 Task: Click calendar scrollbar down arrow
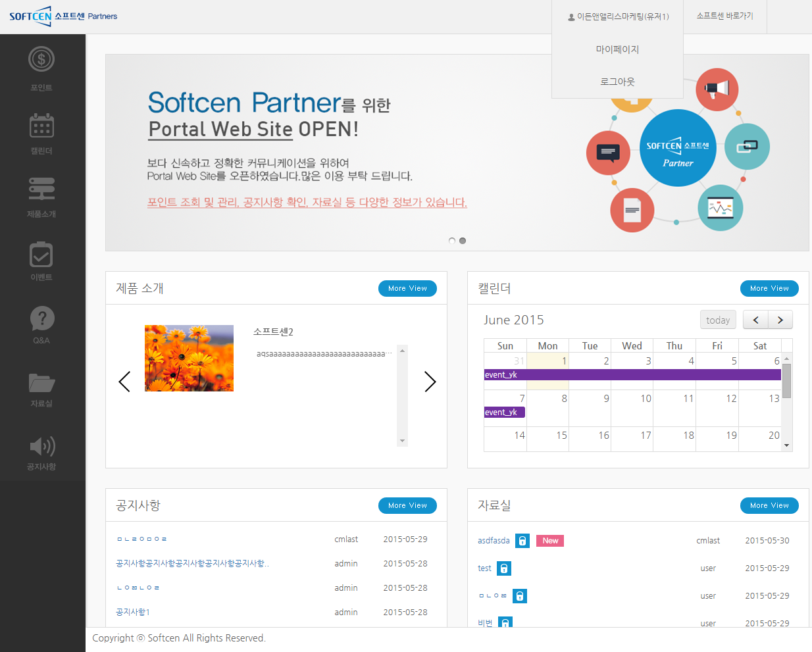tap(786, 445)
